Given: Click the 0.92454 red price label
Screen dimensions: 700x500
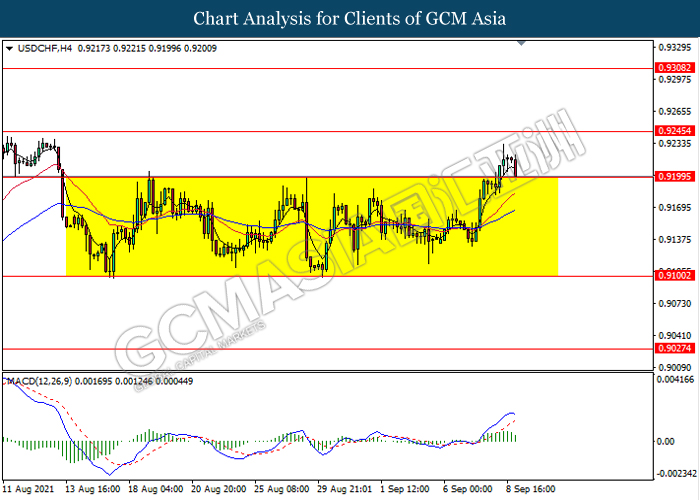Looking at the screenshot, I should (x=675, y=131).
